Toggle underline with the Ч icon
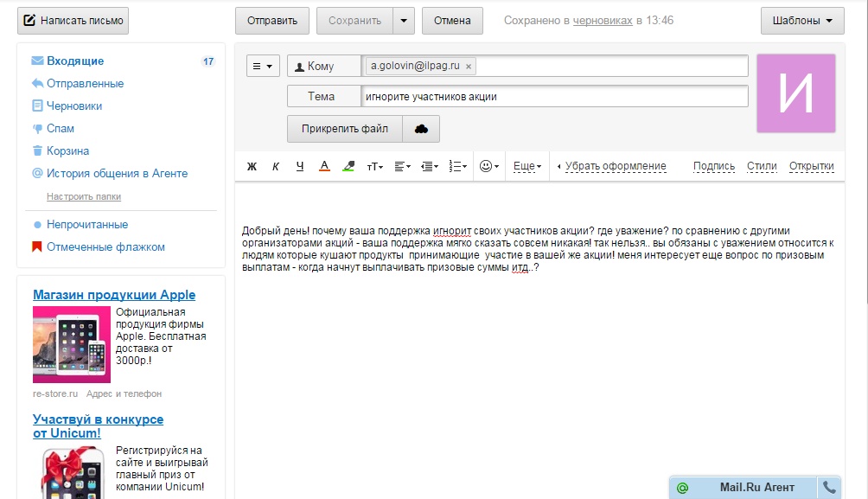 (x=300, y=166)
